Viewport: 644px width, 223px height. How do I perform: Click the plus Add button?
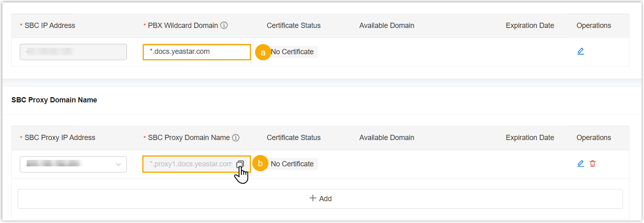click(320, 199)
